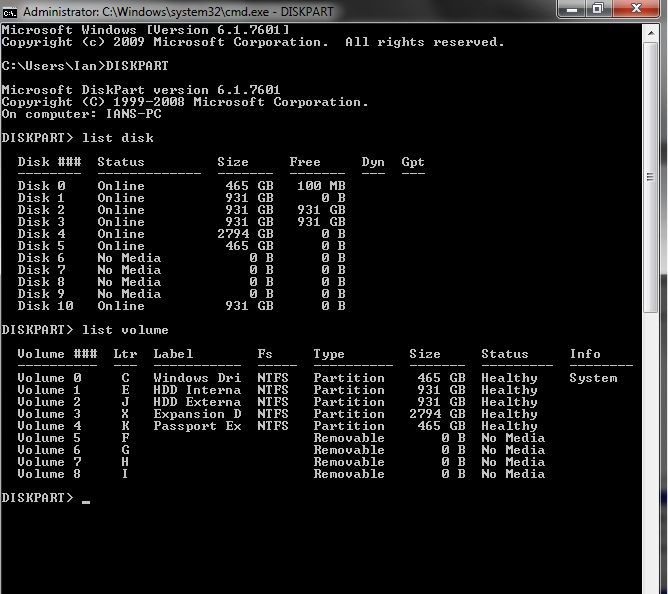Click the '2794 GB' size of Disk 4
The image size is (668, 594).
[245, 234]
